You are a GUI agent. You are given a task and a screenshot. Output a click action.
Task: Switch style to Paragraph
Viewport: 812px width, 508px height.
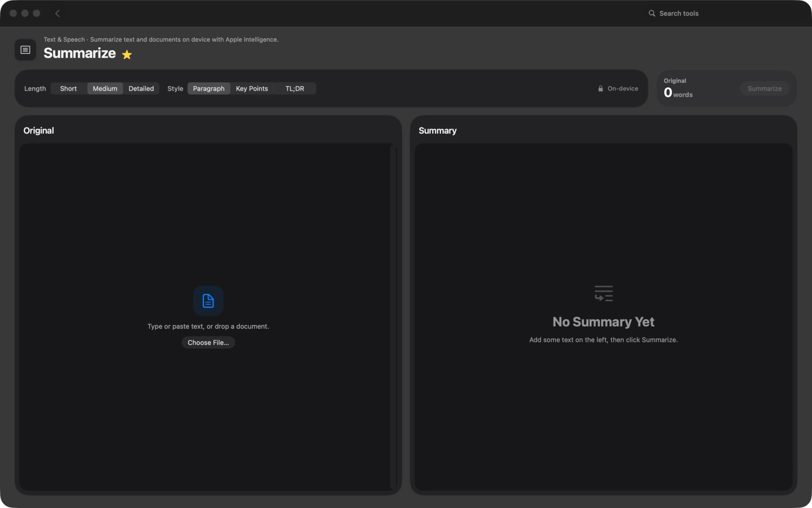coord(209,88)
